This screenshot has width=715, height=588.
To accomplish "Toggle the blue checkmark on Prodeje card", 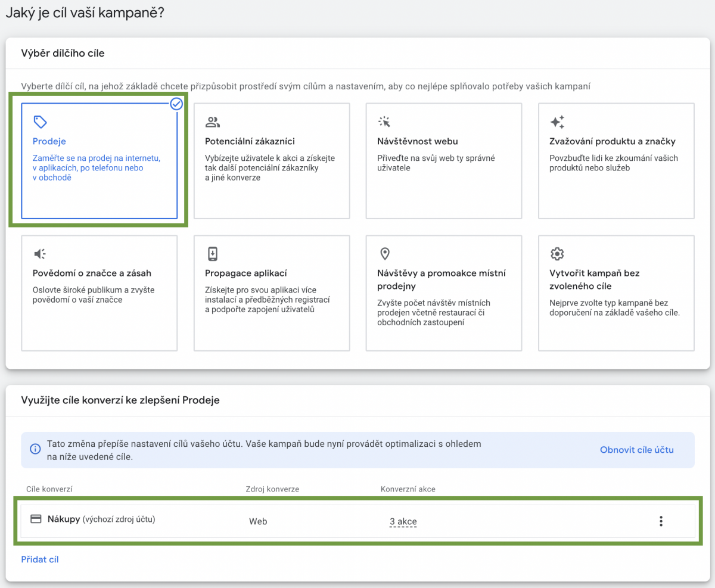I will (x=176, y=104).
